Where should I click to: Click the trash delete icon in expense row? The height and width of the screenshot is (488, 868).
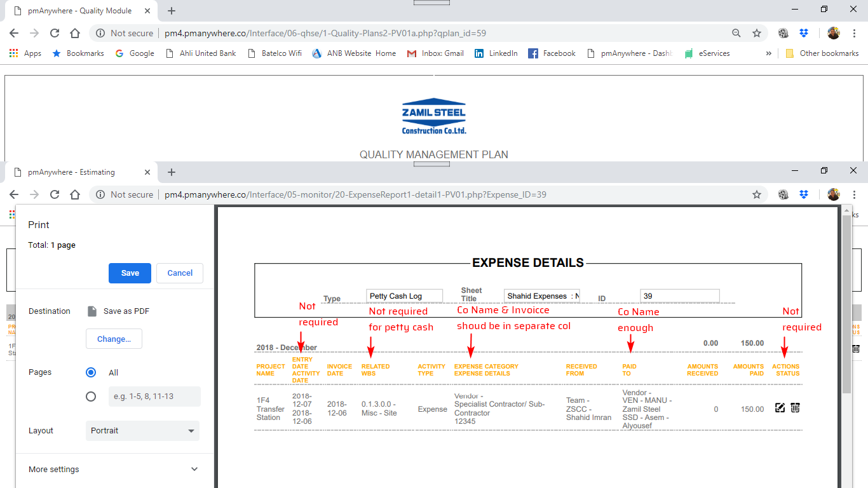pyautogui.click(x=795, y=408)
